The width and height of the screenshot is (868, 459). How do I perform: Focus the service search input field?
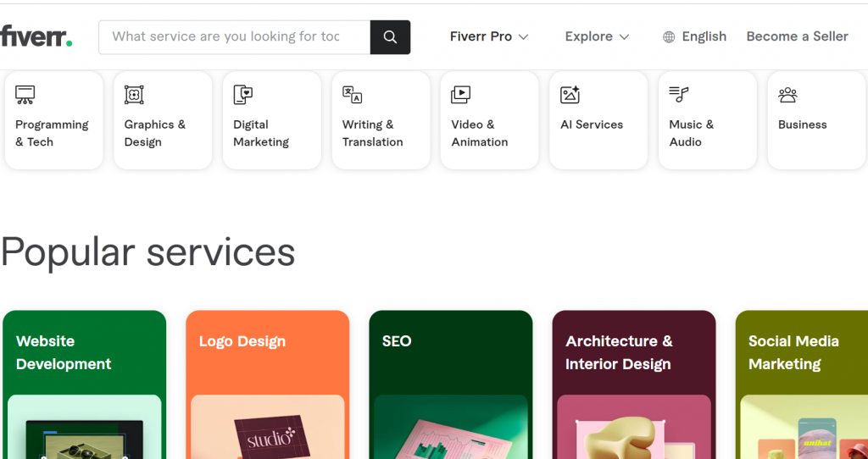(235, 37)
